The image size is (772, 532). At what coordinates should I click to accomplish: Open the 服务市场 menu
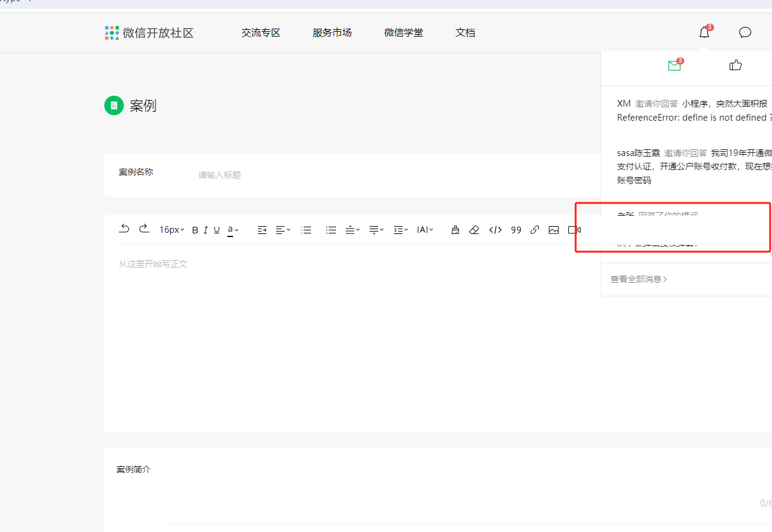(332, 33)
